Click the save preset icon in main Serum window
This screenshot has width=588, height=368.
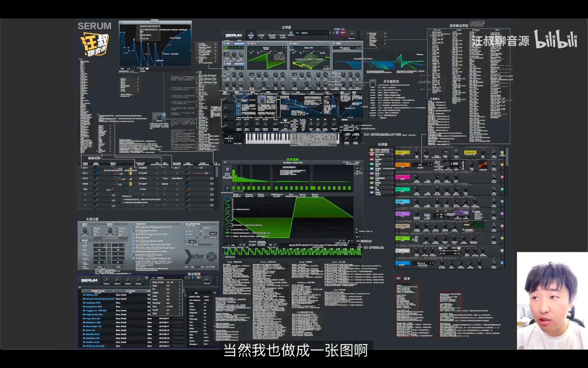coord(291,33)
